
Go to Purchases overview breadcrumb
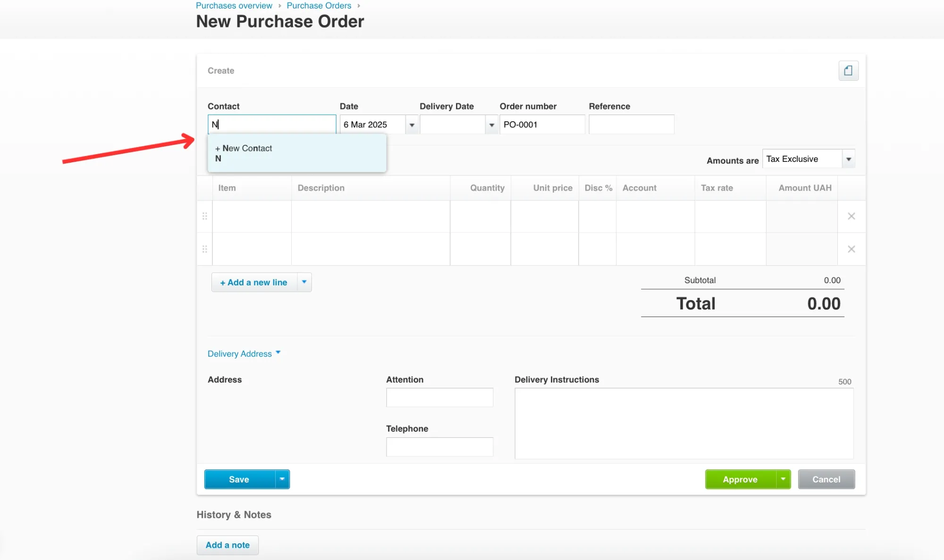[x=234, y=6]
